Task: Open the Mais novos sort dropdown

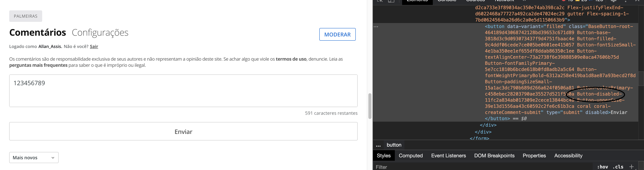Action: [x=34, y=158]
